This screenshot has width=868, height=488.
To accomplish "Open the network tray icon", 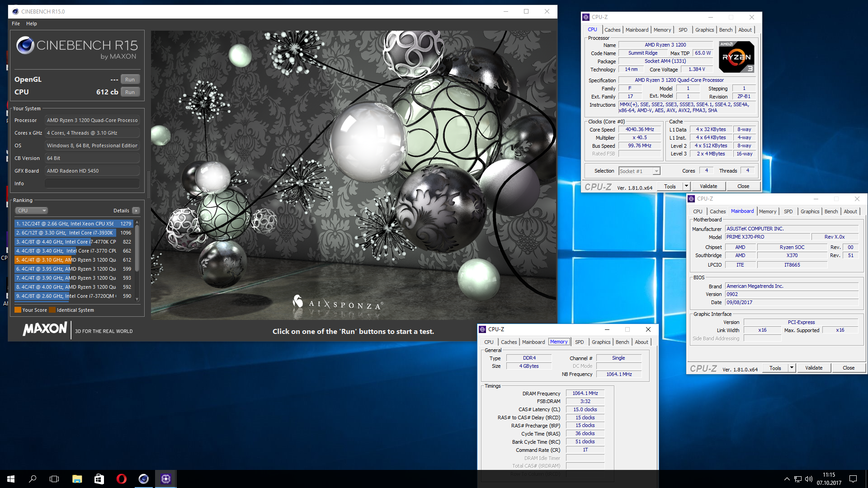I will [x=798, y=479].
